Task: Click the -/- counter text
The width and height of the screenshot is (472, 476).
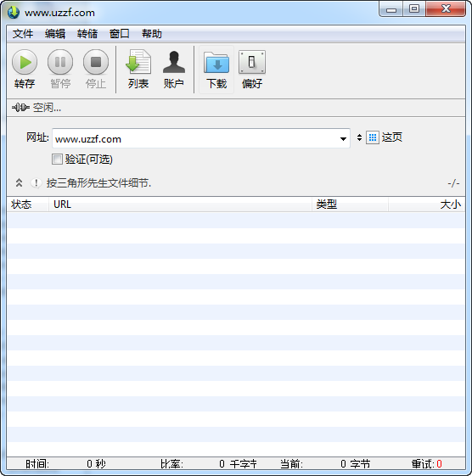Action: coord(453,183)
